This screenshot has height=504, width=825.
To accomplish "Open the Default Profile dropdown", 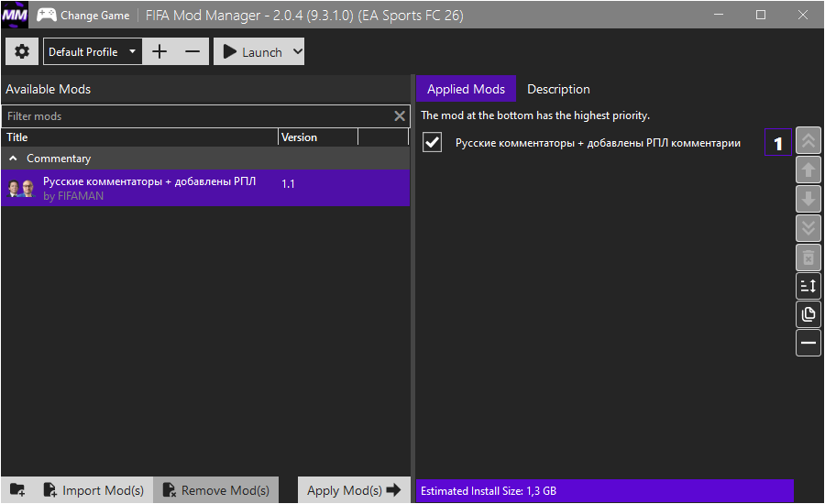I will tap(132, 52).
